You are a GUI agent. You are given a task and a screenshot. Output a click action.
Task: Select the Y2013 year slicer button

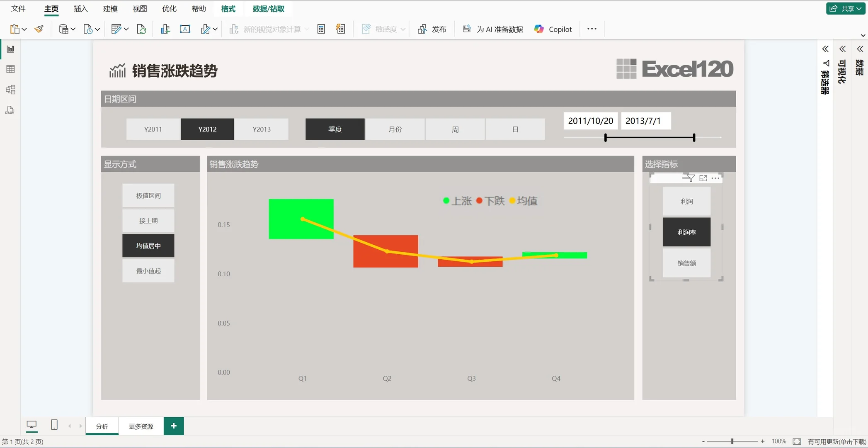262,129
